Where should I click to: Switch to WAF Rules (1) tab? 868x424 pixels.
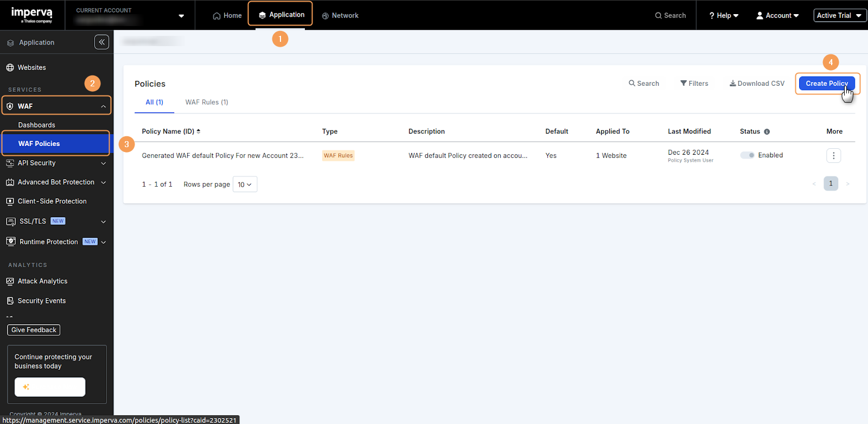[207, 102]
